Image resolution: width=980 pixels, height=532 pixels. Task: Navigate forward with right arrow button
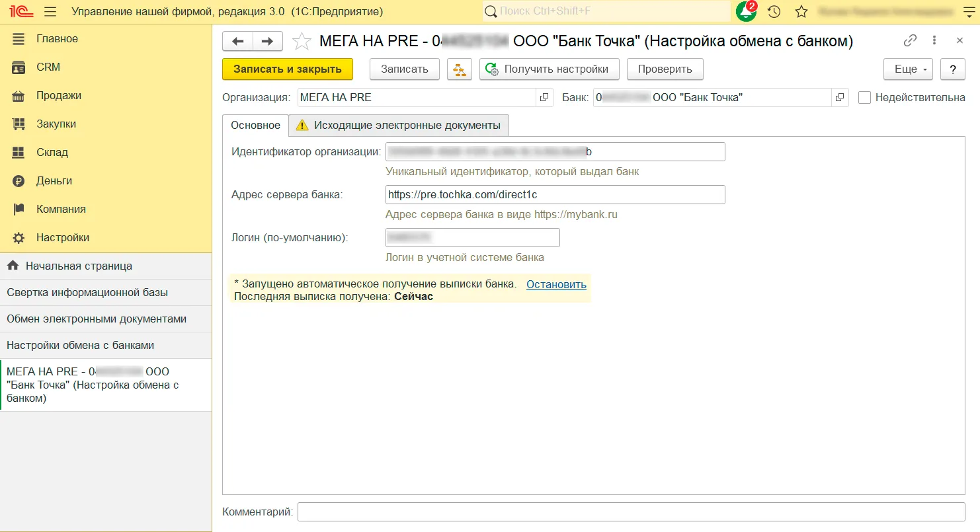pos(267,41)
